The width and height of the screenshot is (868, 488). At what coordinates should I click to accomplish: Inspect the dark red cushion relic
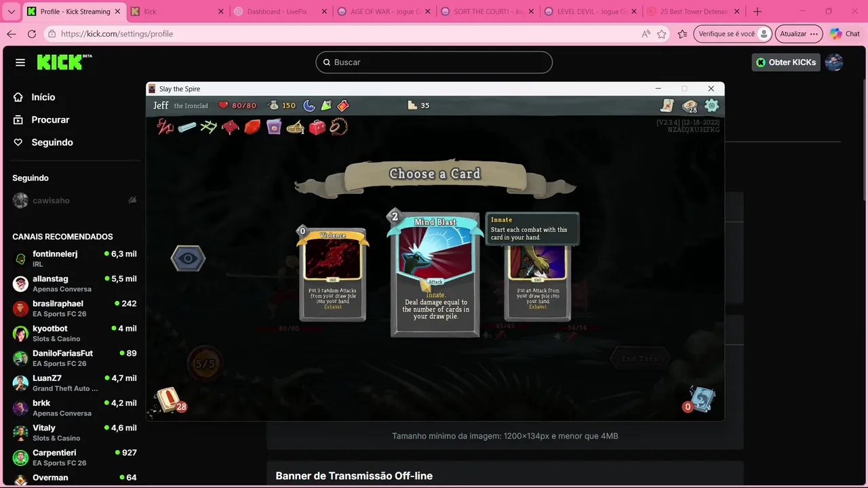[x=231, y=127]
